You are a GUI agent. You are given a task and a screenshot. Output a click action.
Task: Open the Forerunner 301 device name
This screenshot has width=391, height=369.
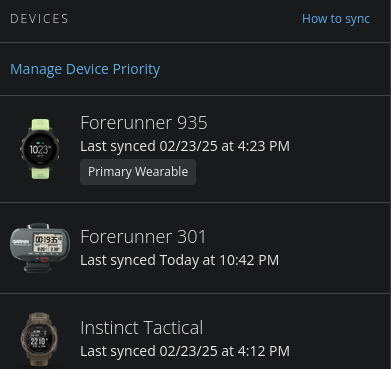pyautogui.click(x=143, y=237)
